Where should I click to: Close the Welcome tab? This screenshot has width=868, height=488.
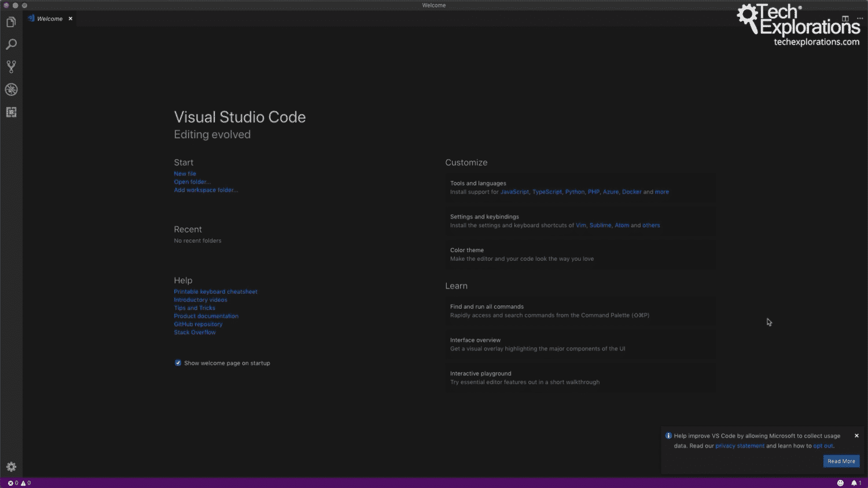tap(71, 19)
